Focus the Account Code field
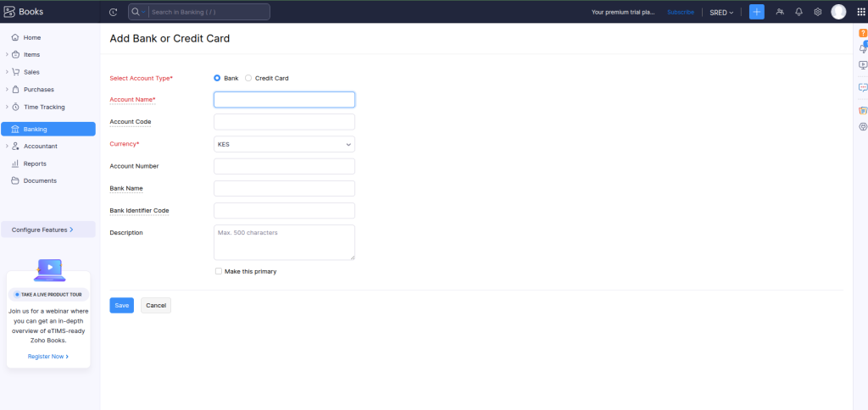 (x=284, y=122)
